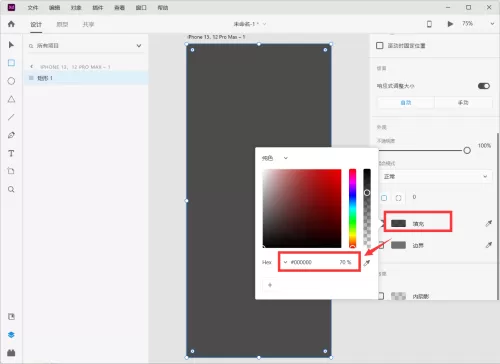Open the 查看 menu
This screenshot has width=500, height=364.
[119, 7]
